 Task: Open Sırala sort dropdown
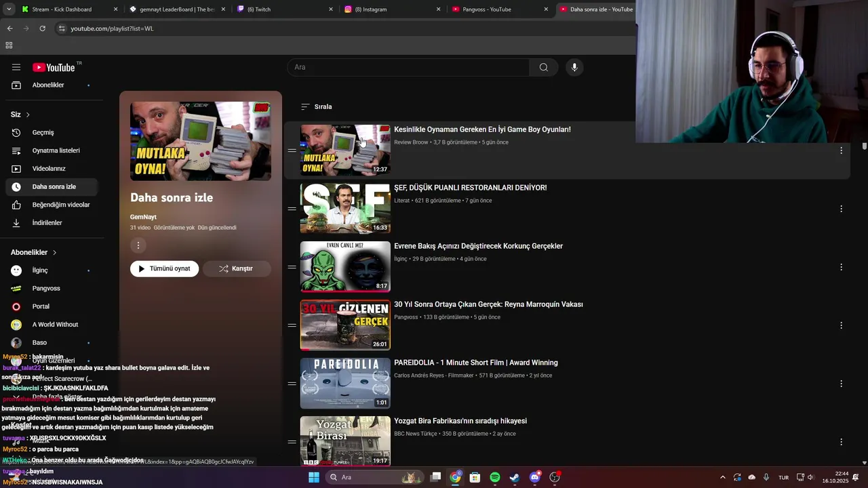(x=316, y=106)
